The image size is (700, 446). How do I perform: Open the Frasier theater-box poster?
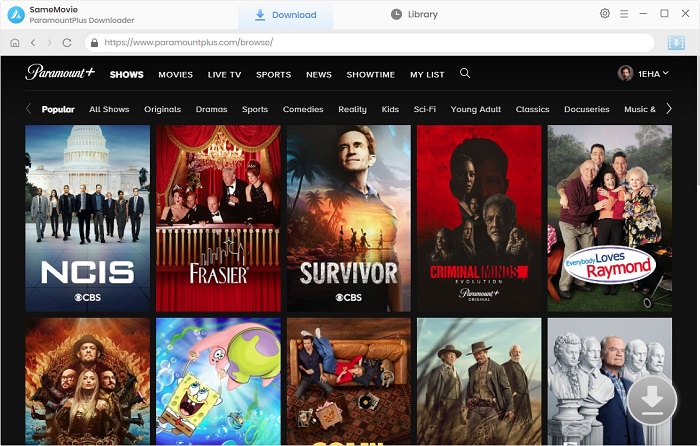point(218,218)
